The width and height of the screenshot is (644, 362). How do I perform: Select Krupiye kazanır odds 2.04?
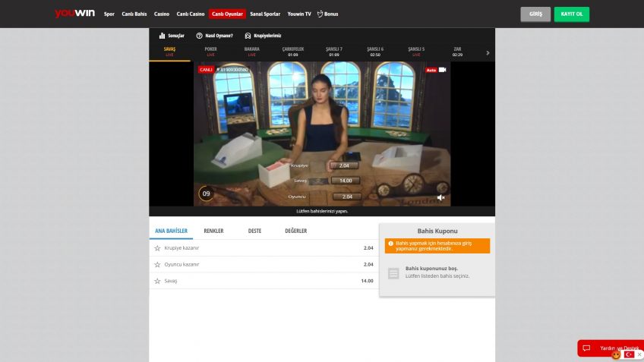coord(368,248)
